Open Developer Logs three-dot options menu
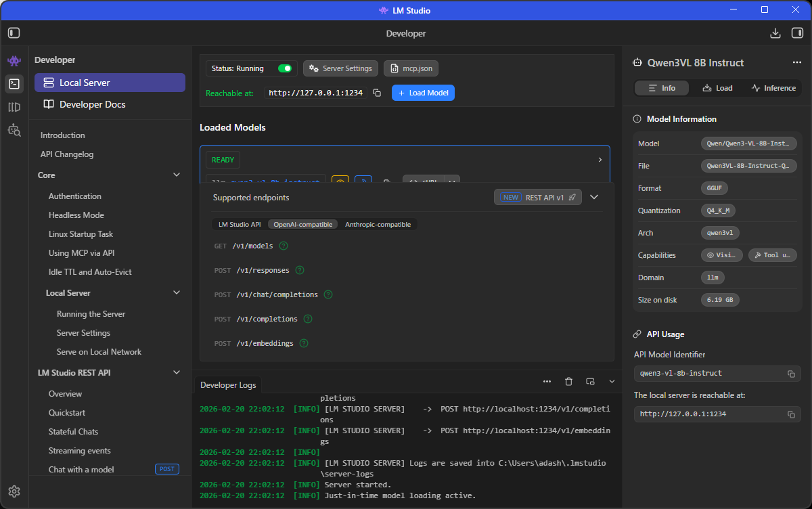 click(x=547, y=382)
